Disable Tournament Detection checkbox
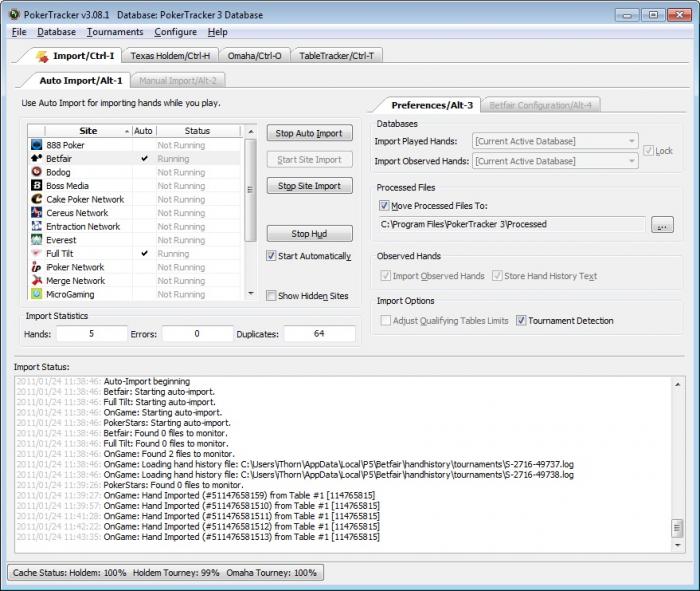The image size is (700, 591). click(x=521, y=320)
